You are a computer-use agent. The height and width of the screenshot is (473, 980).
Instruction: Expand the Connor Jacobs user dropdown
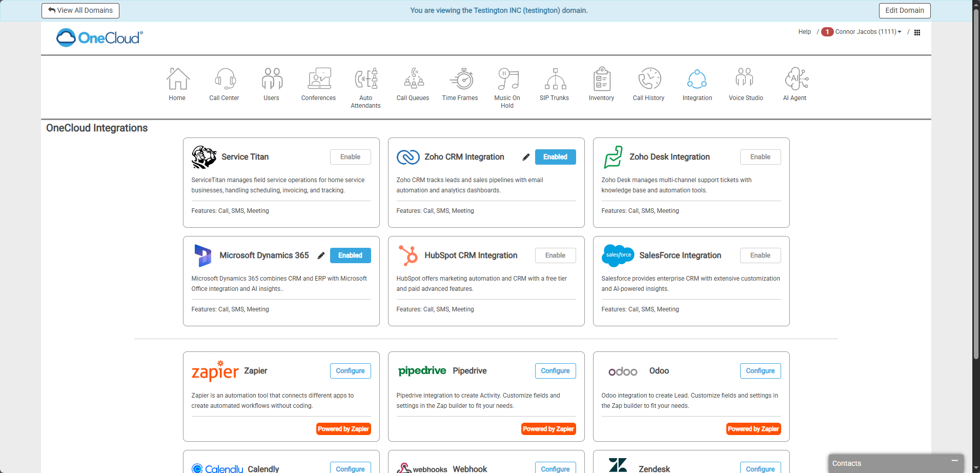[868, 32]
